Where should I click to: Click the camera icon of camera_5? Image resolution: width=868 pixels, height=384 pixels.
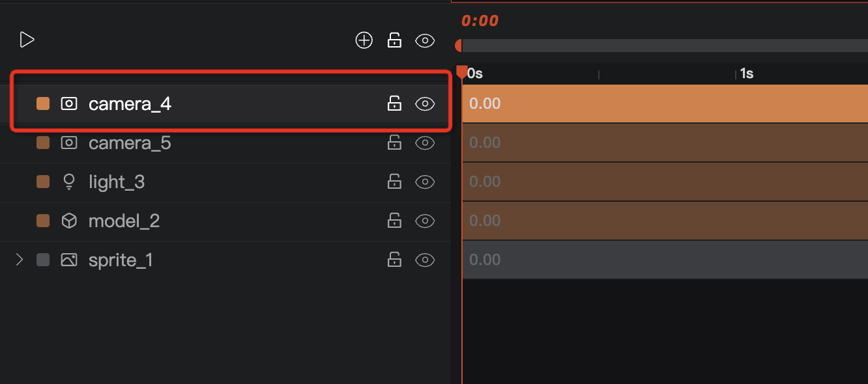point(69,143)
